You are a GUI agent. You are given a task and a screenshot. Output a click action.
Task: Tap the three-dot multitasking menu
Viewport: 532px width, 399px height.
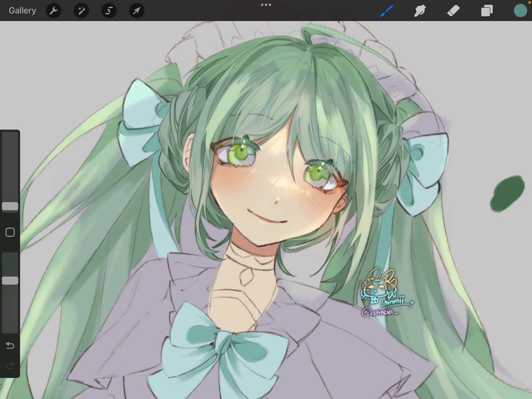(266, 5)
